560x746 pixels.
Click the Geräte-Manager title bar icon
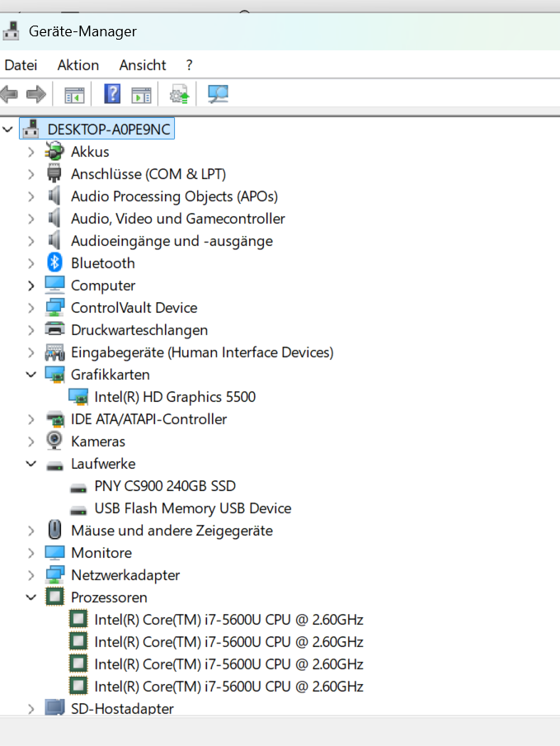coord(11,31)
